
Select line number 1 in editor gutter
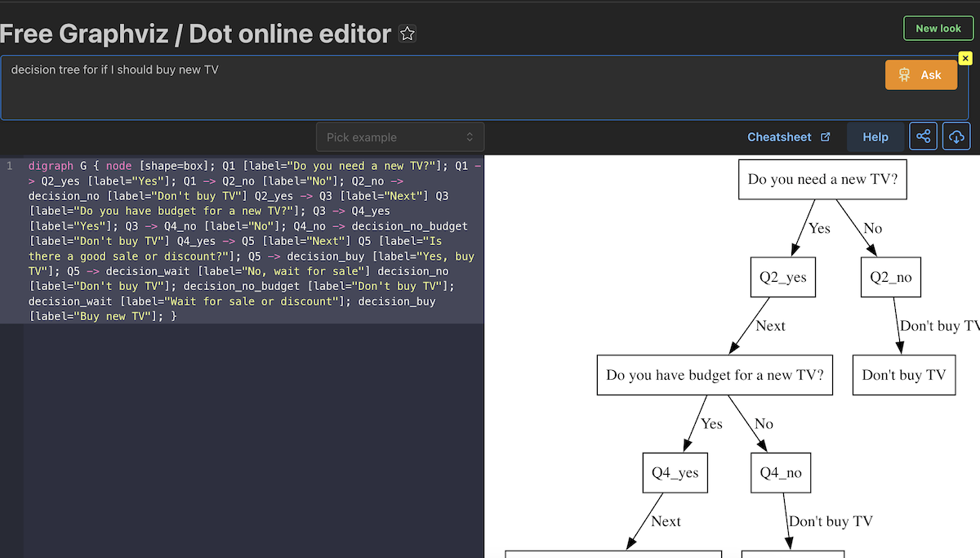(x=10, y=166)
